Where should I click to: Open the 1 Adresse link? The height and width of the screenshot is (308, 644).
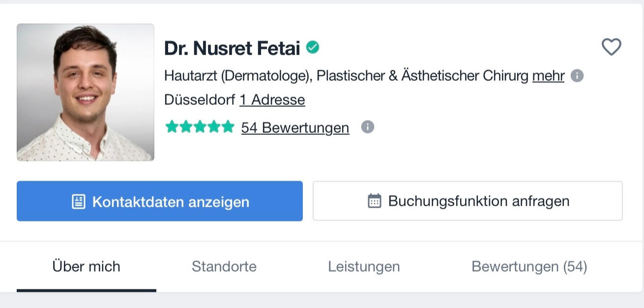point(272,100)
